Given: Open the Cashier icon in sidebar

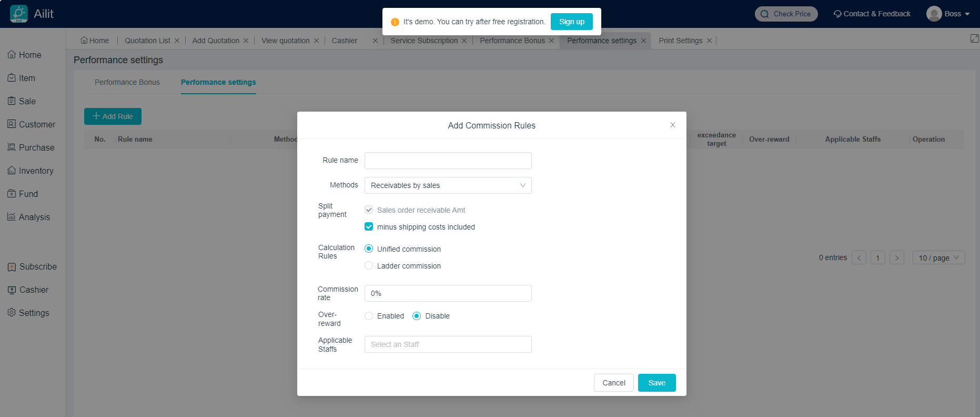Looking at the screenshot, I should coord(12,290).
